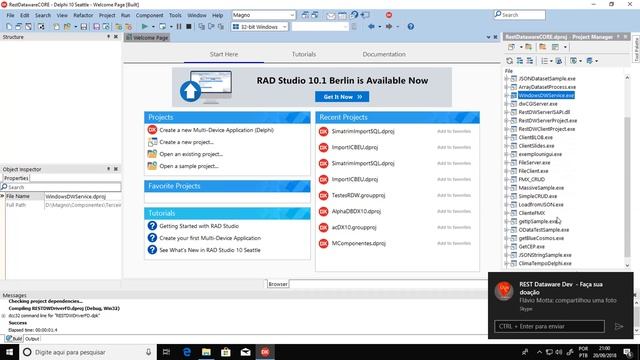Click send arrow in Skype notification

[619, 326]
